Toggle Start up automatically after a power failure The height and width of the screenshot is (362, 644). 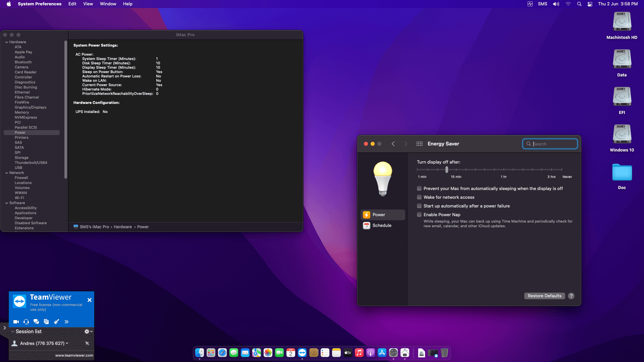click(419, 206)
